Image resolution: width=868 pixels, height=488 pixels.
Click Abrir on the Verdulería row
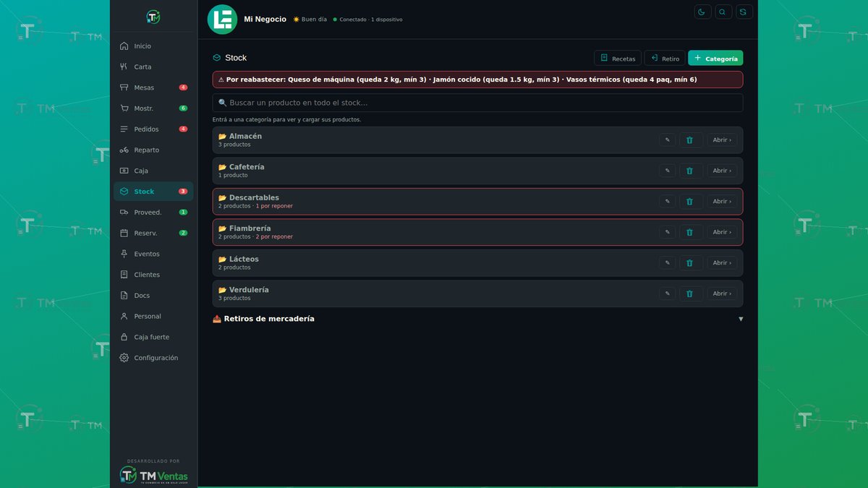[x=722, y=294]
